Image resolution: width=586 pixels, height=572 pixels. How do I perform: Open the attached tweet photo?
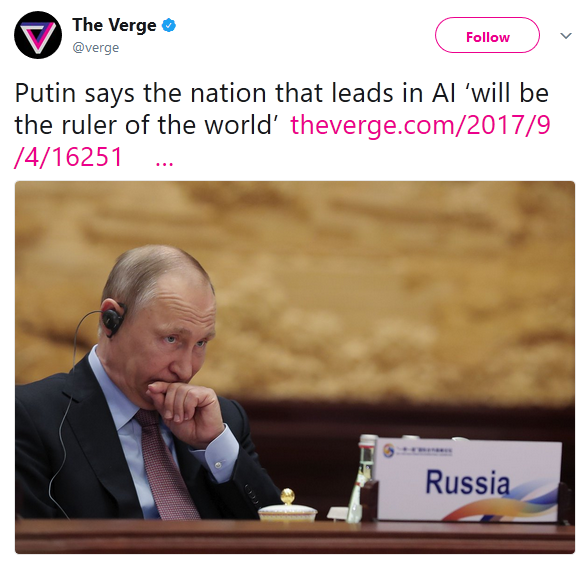295,367
